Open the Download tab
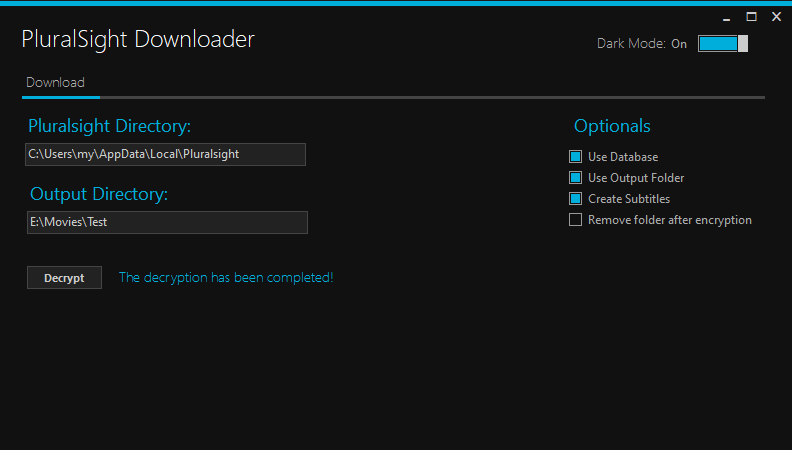This screenshot has height=450, width=792. tap(56, 82)
